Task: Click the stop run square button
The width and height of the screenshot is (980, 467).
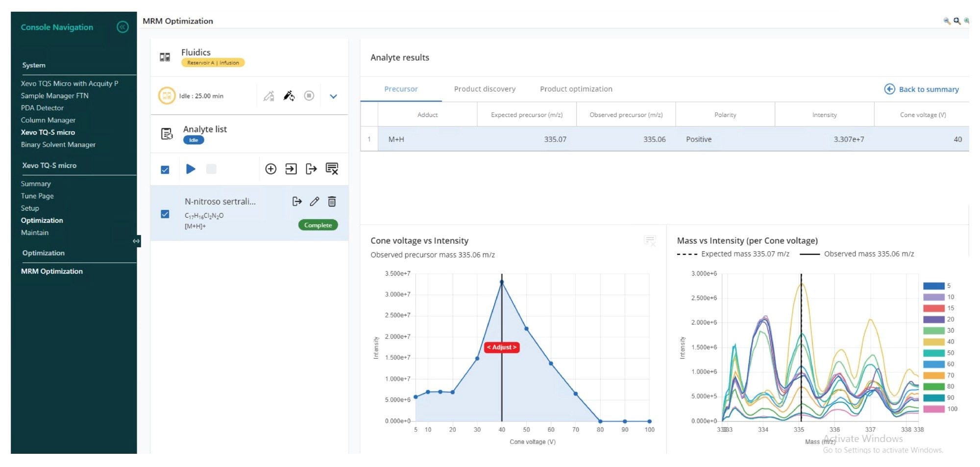Action: tap(211, 169)
